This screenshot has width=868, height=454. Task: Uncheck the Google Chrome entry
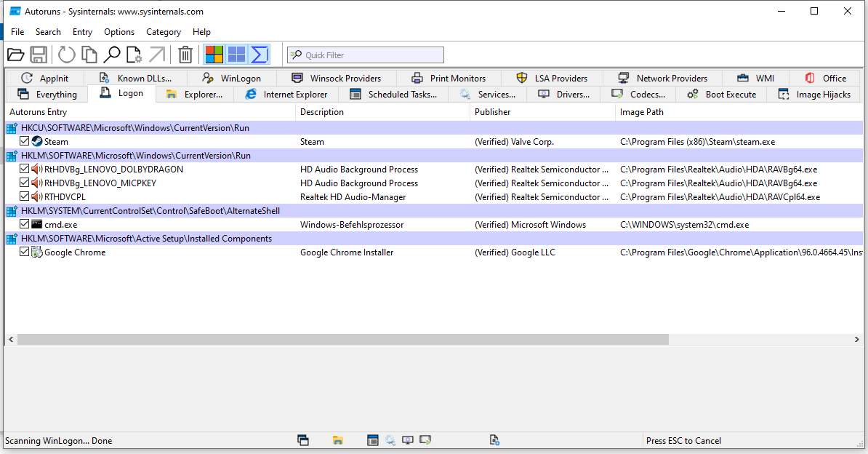25,252
